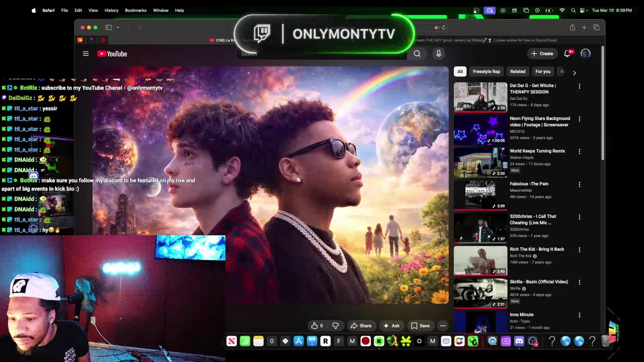This screenshot has height=362, width=644.
Task: Open options for Neon Flying Stars video
Action: pos(580,119)
